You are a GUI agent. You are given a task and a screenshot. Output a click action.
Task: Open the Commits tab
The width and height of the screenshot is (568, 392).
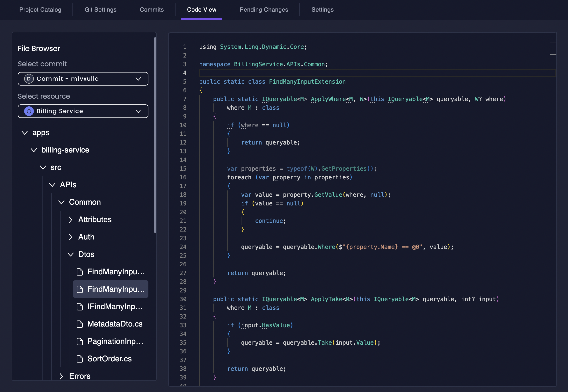[152, 10]
